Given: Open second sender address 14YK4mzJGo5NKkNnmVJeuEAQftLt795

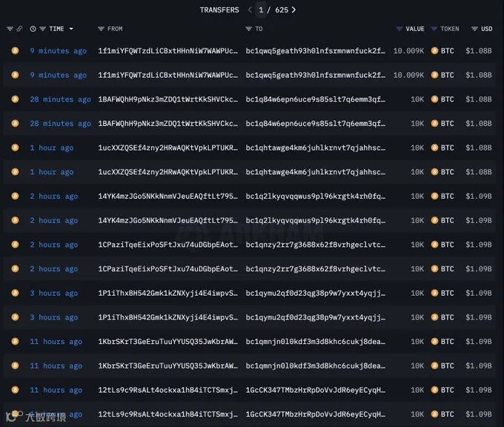Looking at the screenshot, I should pyautogui.click(x=168, y=221).
